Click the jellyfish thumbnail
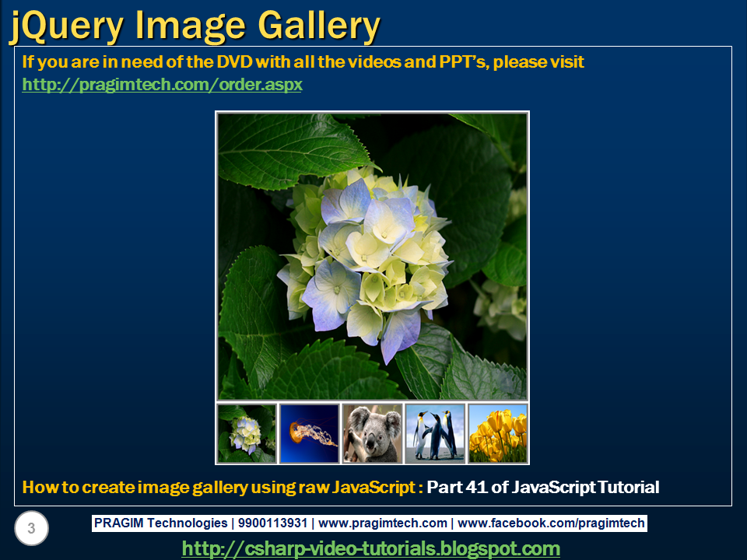 [307, 431]
